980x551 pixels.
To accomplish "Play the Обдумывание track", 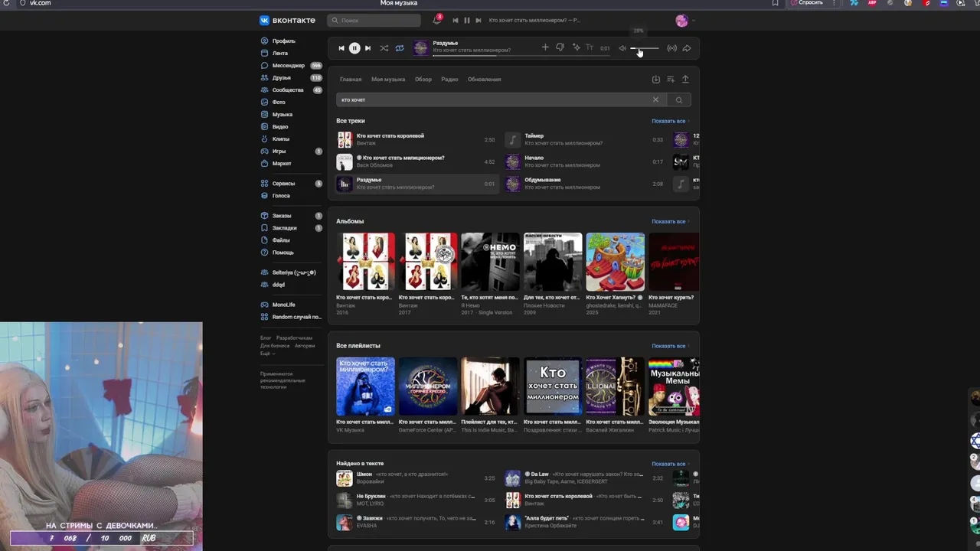I will [x=584, y=184].
